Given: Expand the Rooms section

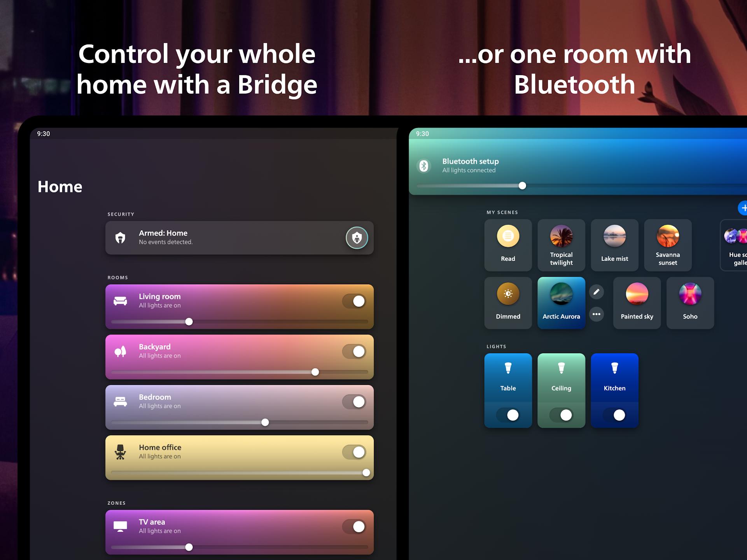Looking at the screenshot, I should click(x=118, y=276).
